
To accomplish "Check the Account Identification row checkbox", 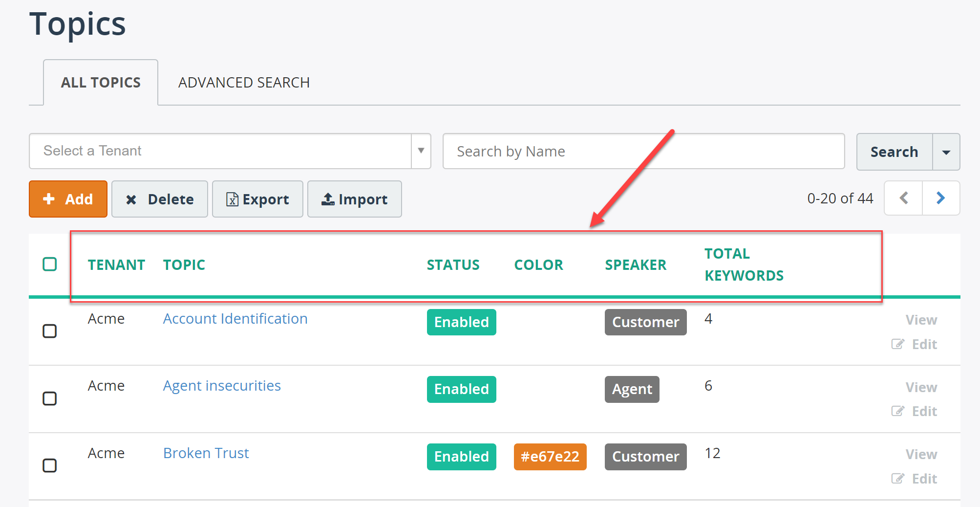I will 50,331.
